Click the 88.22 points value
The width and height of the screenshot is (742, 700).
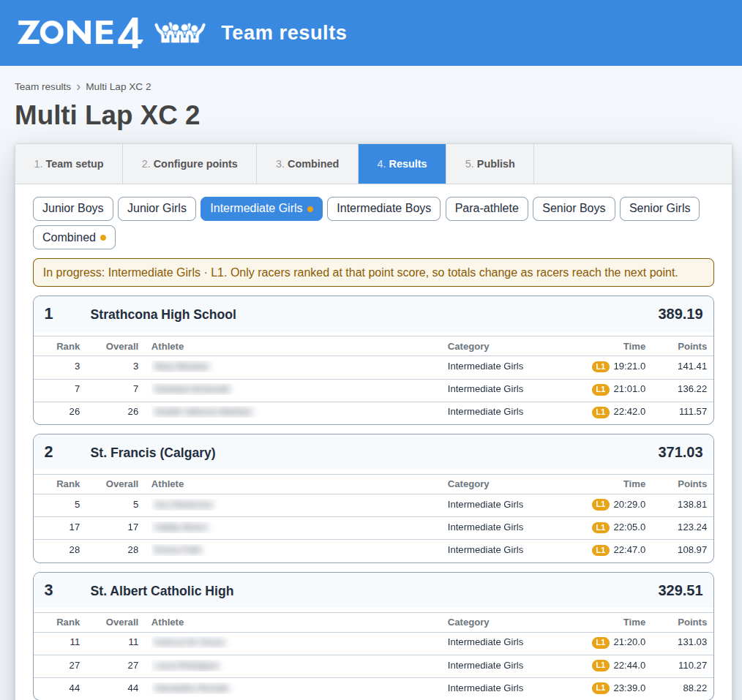pyautogui.click(x=694, y=688)
